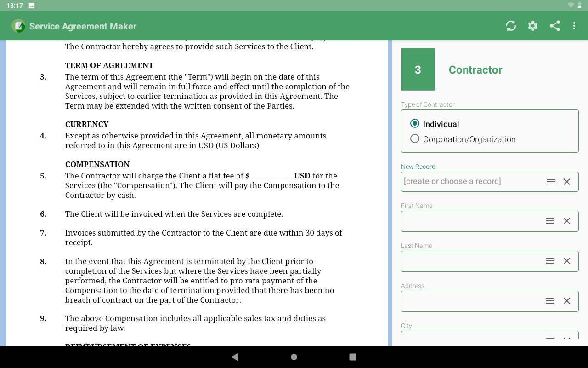Tap the Android home navigation button
The image size is (588, 368).
[294, 357]
